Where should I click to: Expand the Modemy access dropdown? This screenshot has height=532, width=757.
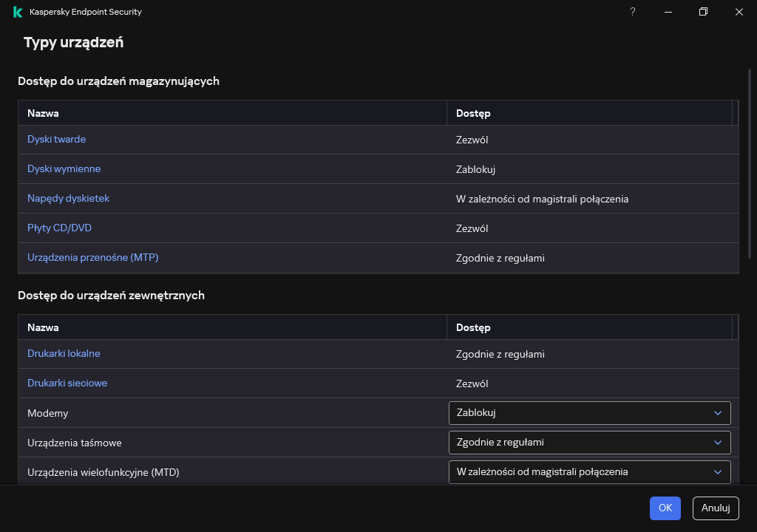point(589,413)
